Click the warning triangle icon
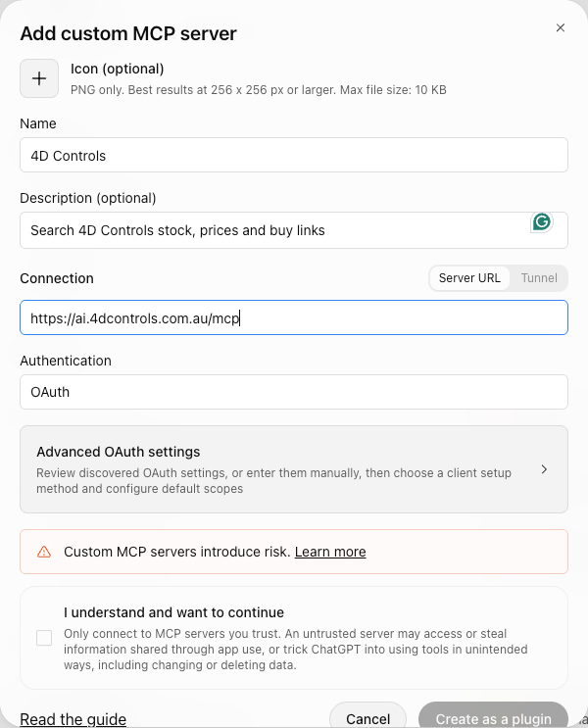The height and width of the screenshot is (728, 588). (44, 552)
